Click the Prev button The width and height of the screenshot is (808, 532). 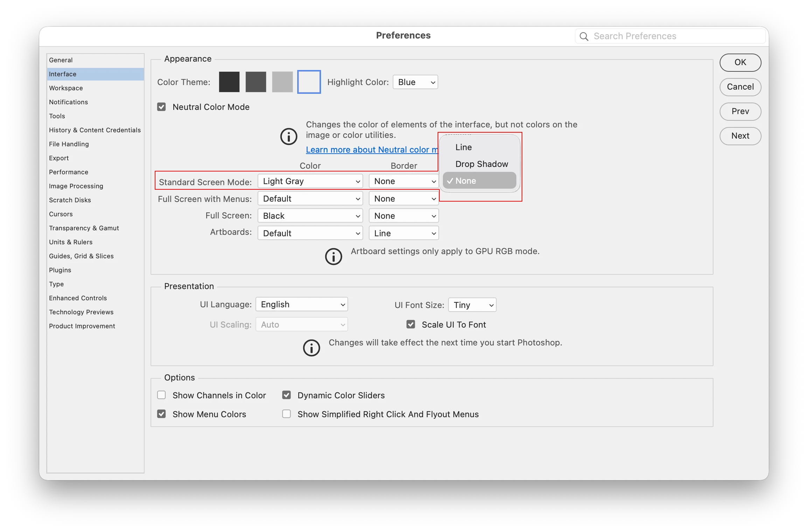point(740,111)
